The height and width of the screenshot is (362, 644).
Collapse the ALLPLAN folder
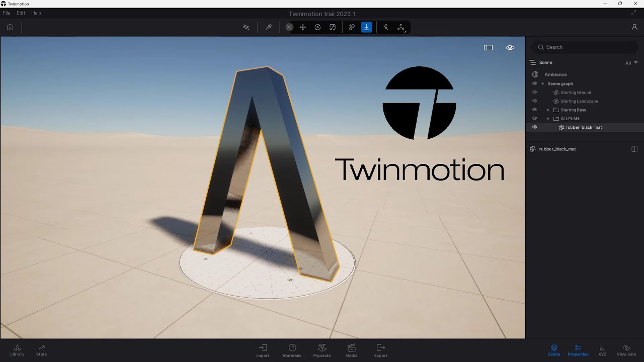548,119
